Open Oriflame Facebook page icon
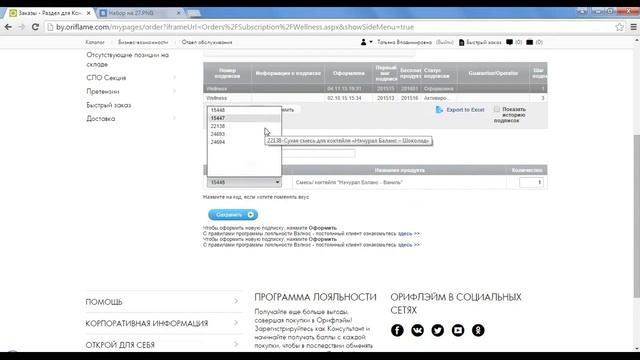Screen dimensions: 640x360 click(397, 330)
